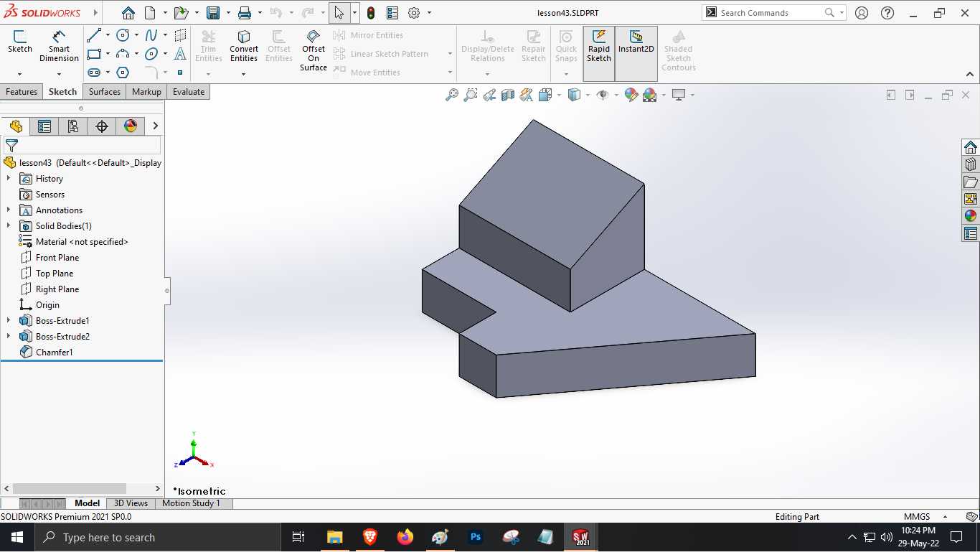Click the Print icon

245,13
